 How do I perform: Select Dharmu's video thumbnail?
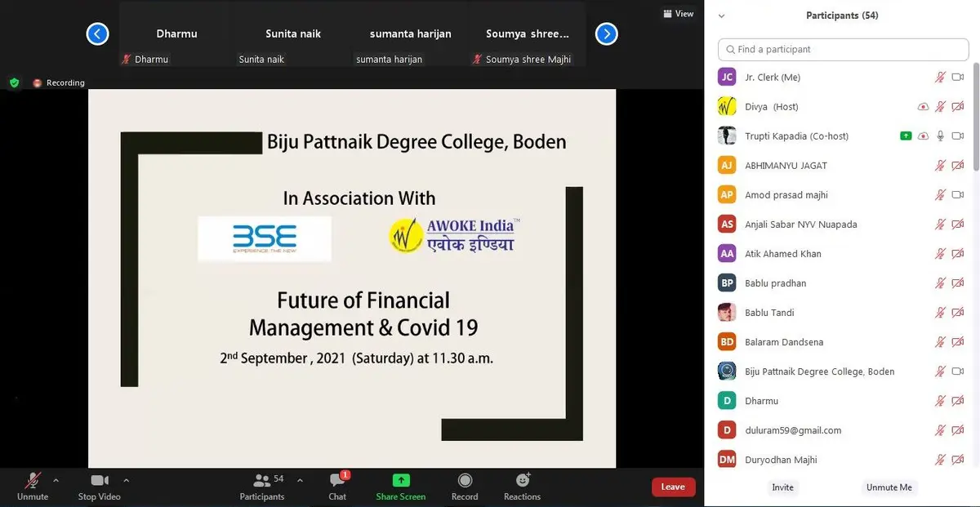[x=176, y=34]
